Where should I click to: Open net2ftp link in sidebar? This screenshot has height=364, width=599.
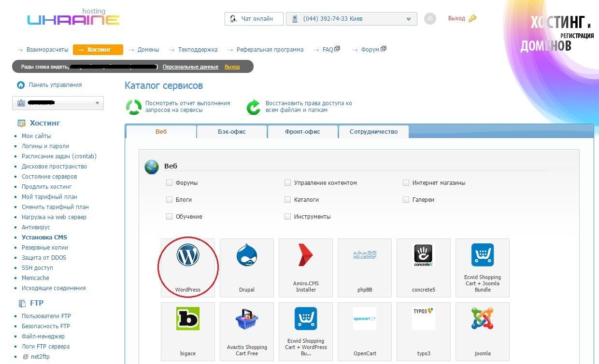[x=40, y=357]
